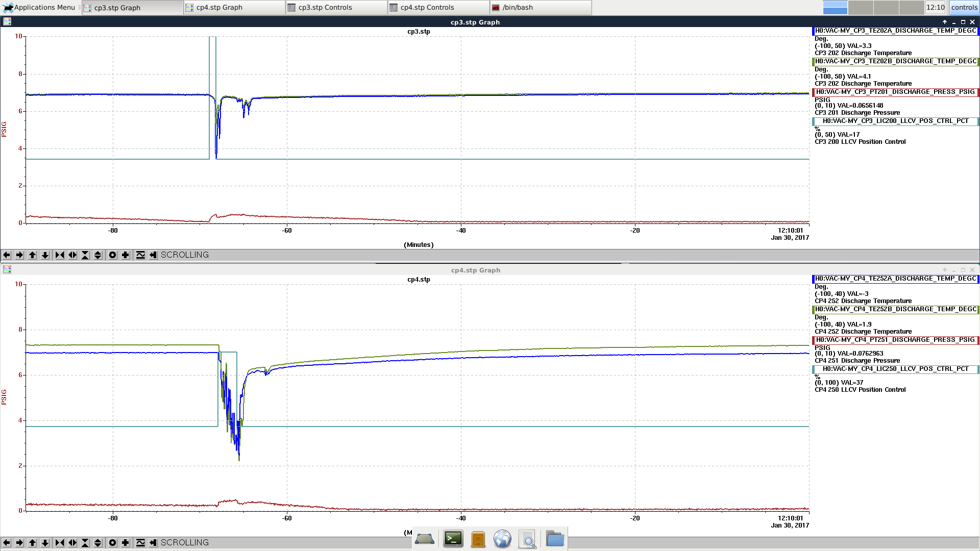Toggle scrolling arrow icon in cp3.stp toolbar

153,255
